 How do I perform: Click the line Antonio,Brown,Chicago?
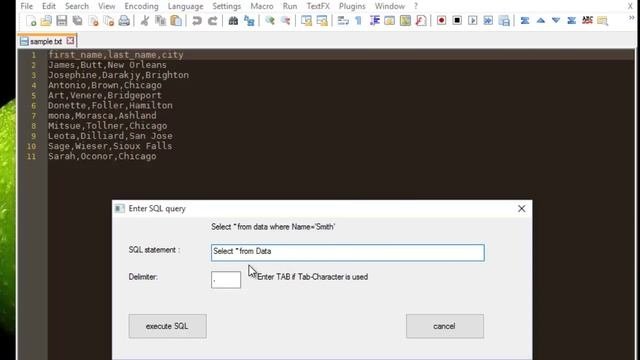point(105,85)
